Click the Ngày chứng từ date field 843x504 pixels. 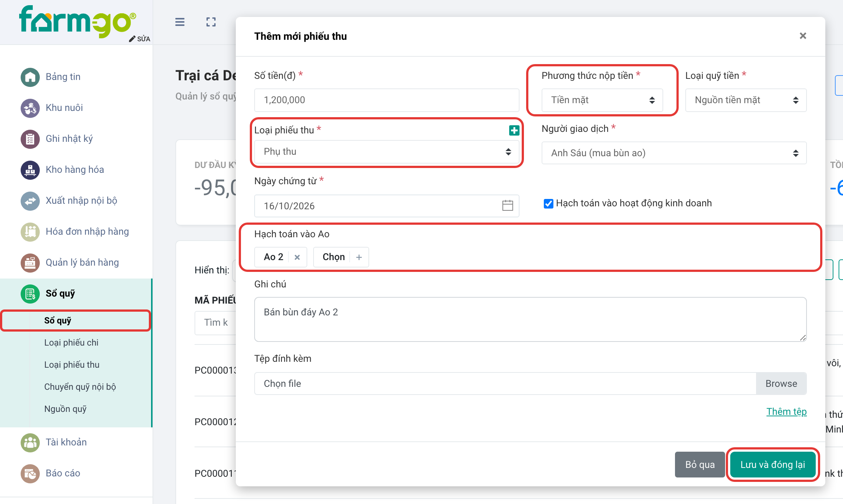386,206
